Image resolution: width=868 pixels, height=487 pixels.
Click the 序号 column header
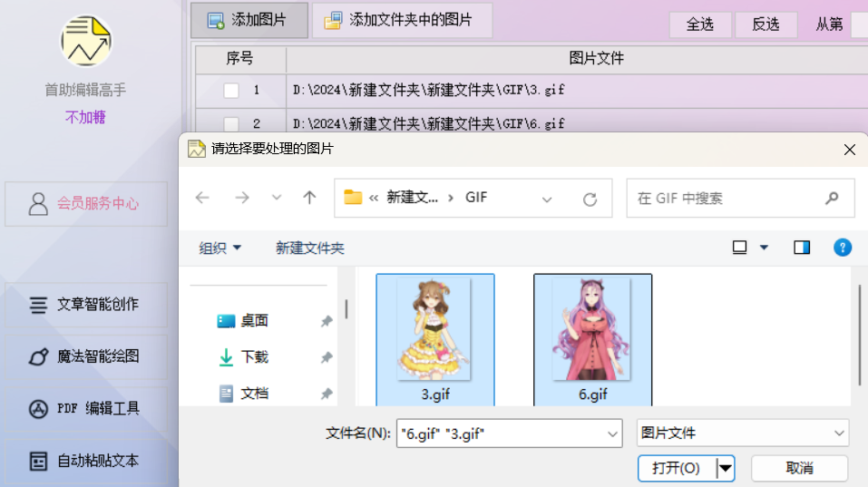240,59
